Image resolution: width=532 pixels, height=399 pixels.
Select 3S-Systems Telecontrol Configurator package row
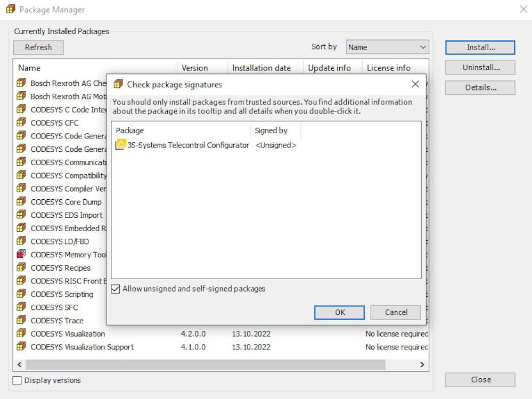pos(183,145)
